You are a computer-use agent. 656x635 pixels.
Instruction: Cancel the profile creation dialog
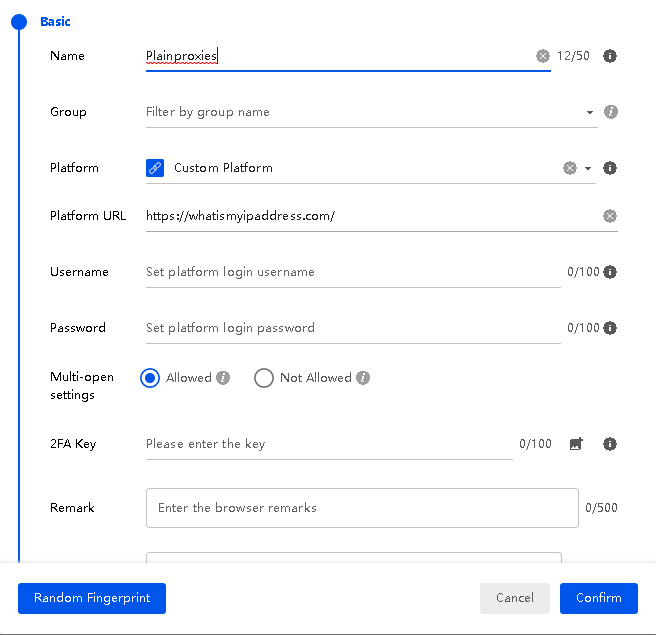coord(515,598)
